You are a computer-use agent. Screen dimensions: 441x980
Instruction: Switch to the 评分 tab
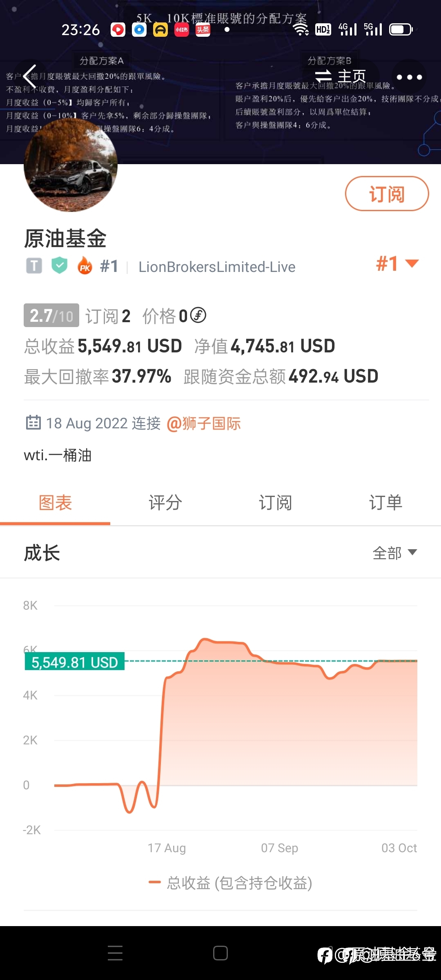tap(165, 503)
